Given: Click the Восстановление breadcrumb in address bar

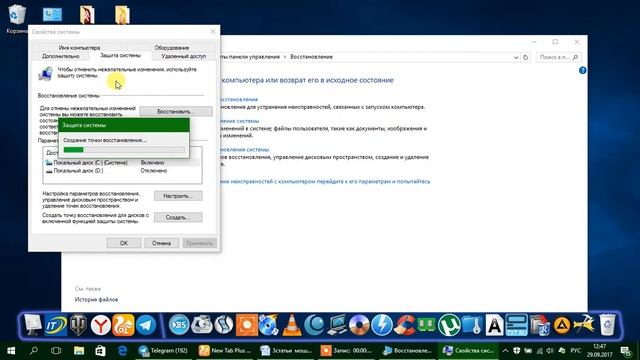Looking at the screenshot, I should tap(311, 57).
